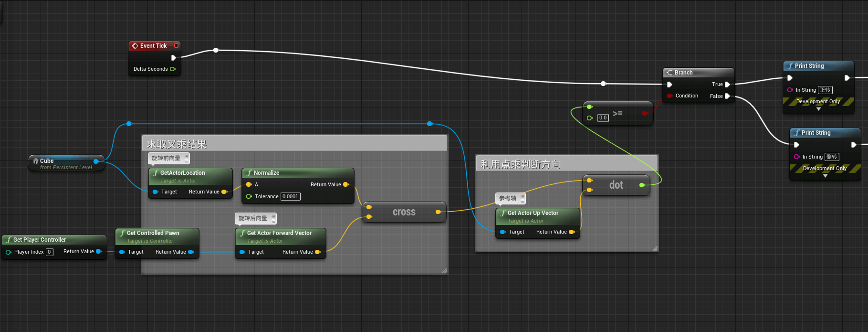Grab 求取叉乘结果 comment box resize handle
The width and height of the screenshot is (868, 332).
(x=444, y=271)
